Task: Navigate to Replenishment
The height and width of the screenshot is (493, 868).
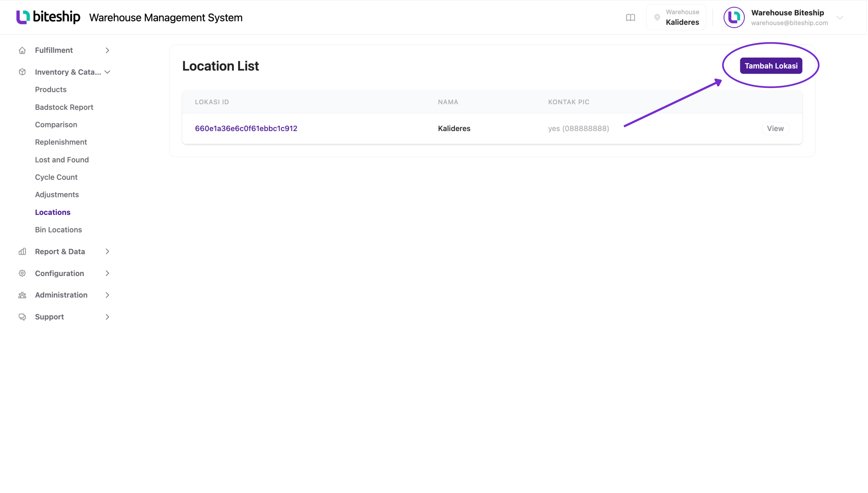Action: [x=61, y=142]
